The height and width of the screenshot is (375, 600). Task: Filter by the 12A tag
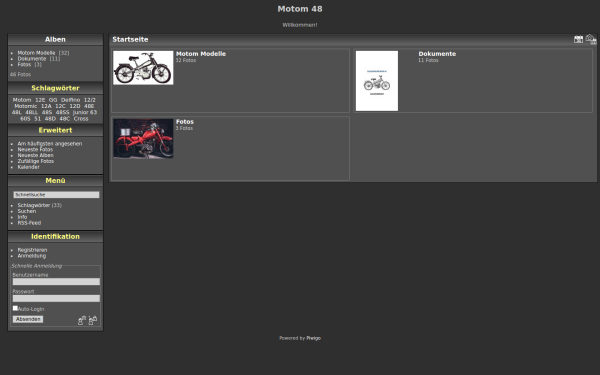(x=46, y=106)
